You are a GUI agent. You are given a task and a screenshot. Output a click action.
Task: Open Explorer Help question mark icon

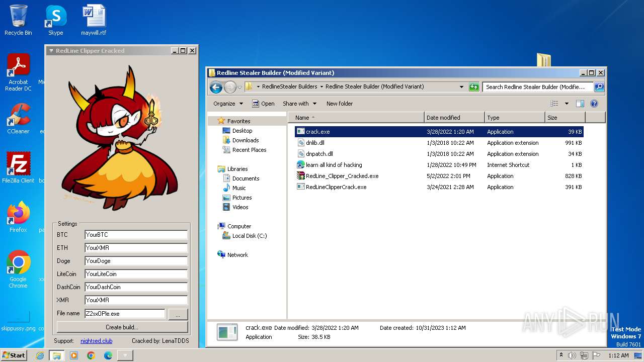coord(594,104)
